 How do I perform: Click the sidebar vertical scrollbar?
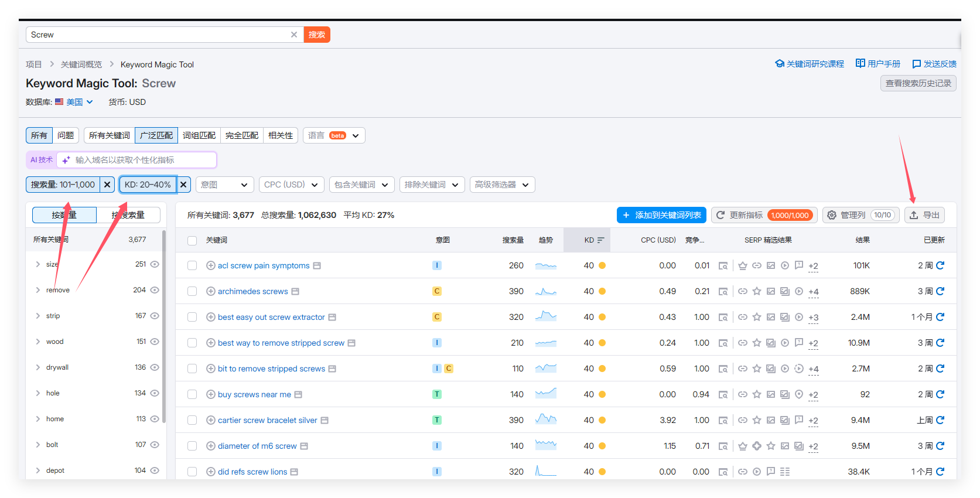[x=164, y=326]
